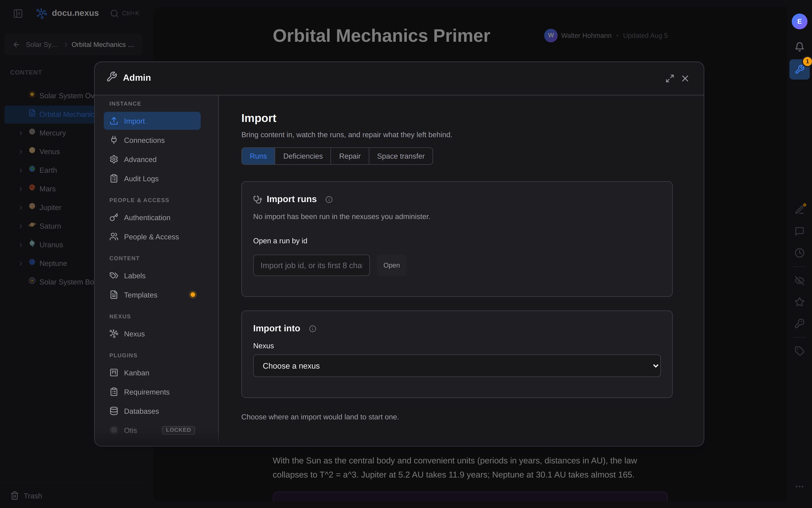Expand the Saturn tree item
Image resolution: width=812 pixels, height=508 pixels.
tap(21, 226)
